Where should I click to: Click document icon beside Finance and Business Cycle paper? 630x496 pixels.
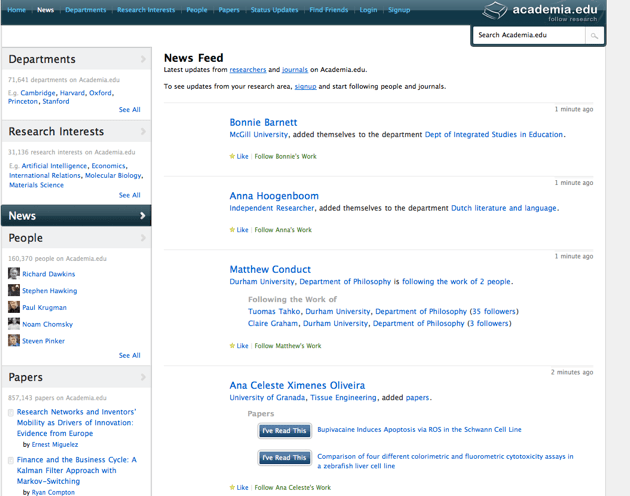[11, 460]
